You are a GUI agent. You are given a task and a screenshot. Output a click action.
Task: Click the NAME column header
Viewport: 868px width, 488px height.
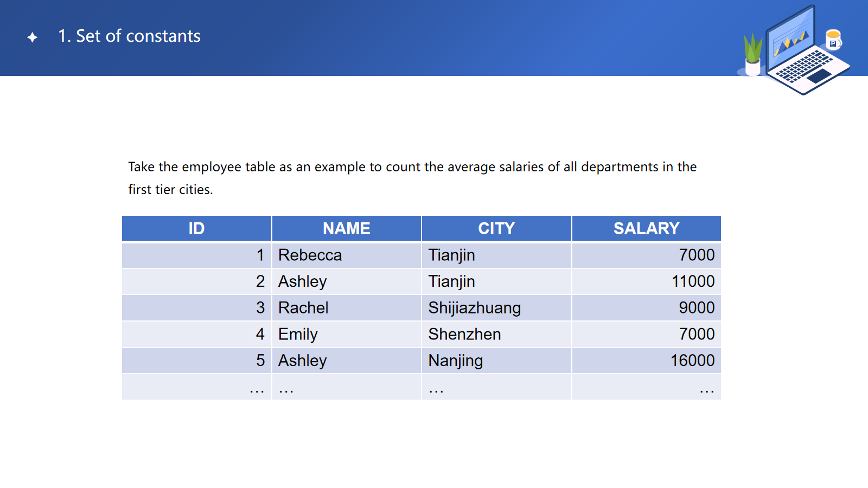point(346,228)
